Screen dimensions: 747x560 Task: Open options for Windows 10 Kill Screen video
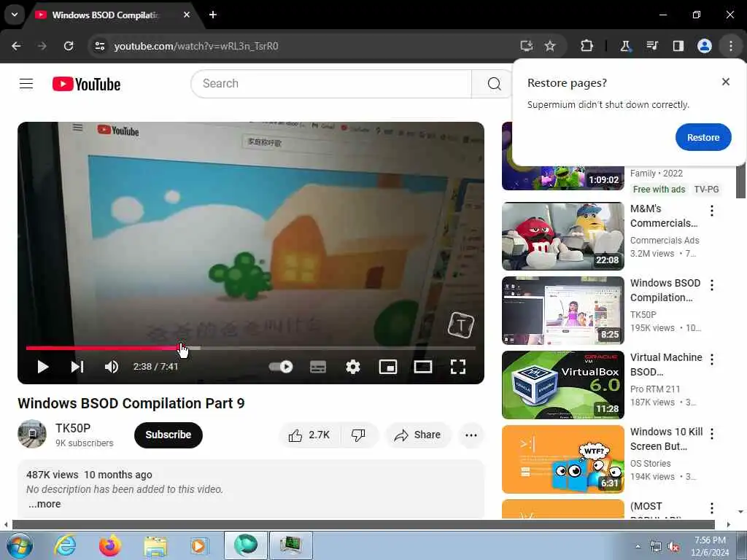[712, 433]
